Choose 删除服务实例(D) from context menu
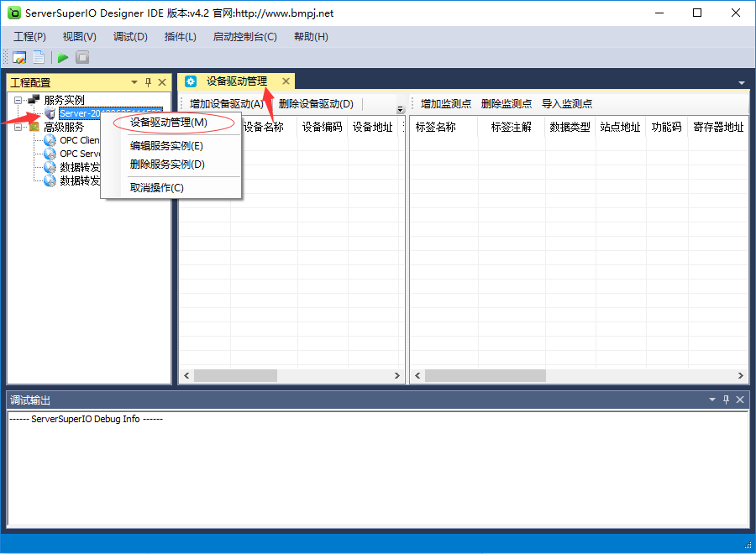Image resolution: width=756 pixels, height=554 pixels. [167, 165]
